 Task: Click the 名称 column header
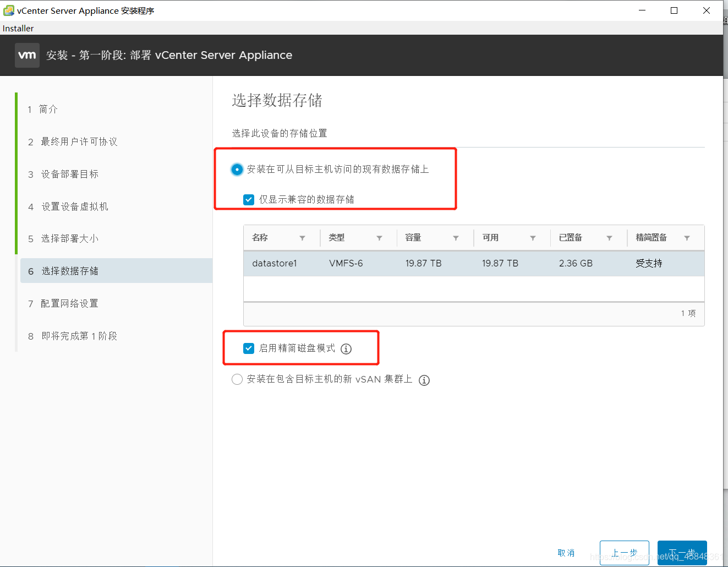[260, 238]
